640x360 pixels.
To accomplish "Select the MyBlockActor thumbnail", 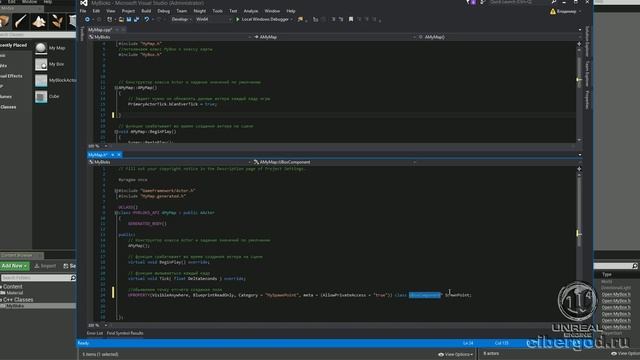I will (41, 80).
